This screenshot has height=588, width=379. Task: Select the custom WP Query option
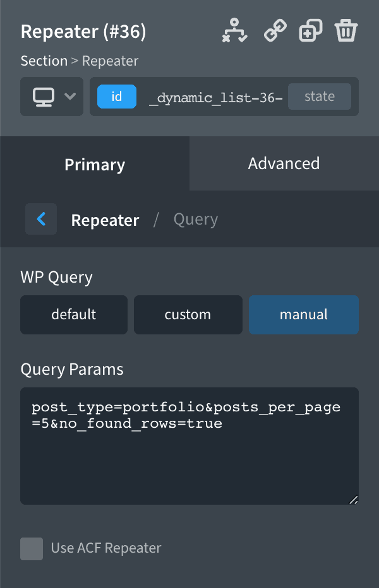click(188, 314)
